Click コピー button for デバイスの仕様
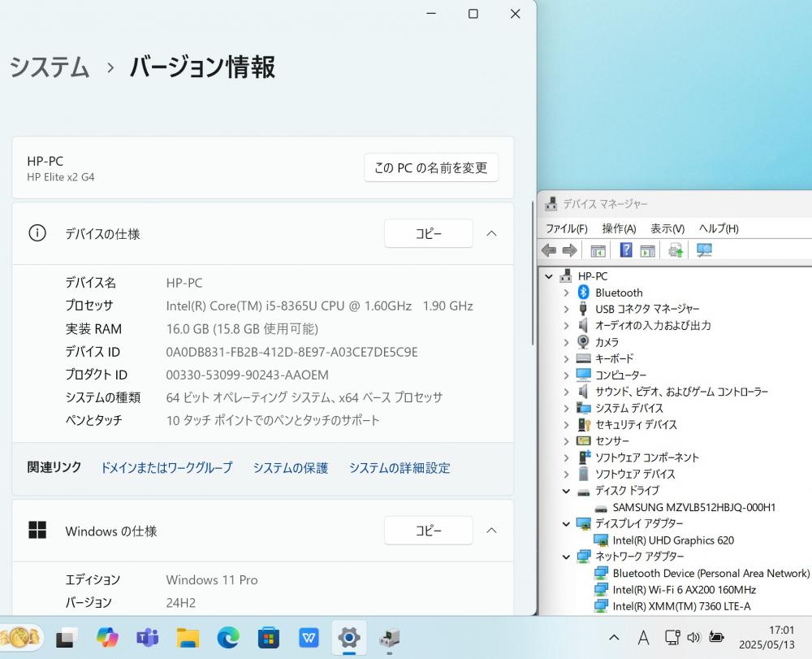The height and width of the screenshot is (659, 812). (x=428, y=234)
